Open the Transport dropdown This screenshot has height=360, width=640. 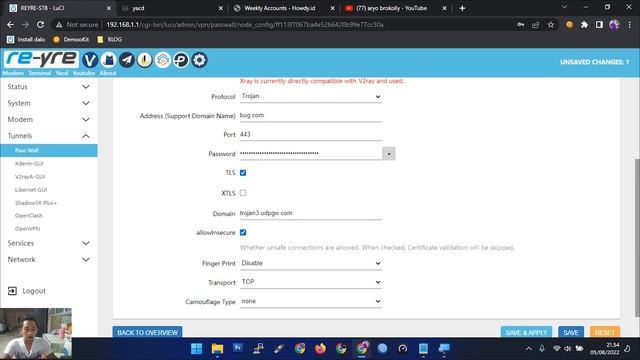tap(311, 282)
